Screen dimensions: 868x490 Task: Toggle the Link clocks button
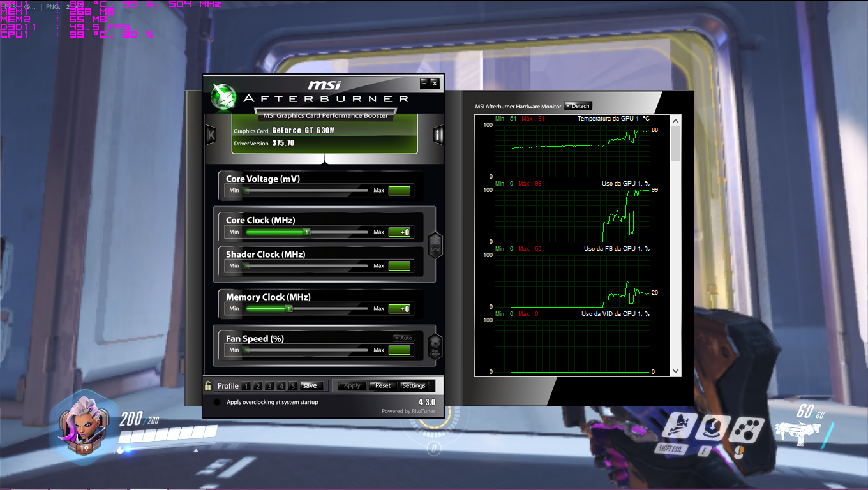(435, 245)
